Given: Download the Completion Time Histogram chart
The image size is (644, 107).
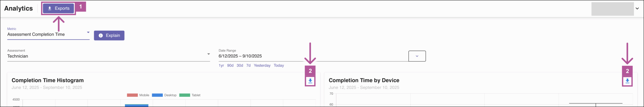Looking at the screenshot, I should pyautogui.click(x=310, y=81).
